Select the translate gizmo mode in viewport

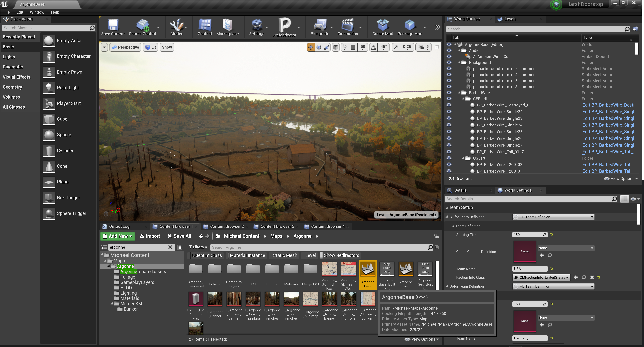click(311, 47)
